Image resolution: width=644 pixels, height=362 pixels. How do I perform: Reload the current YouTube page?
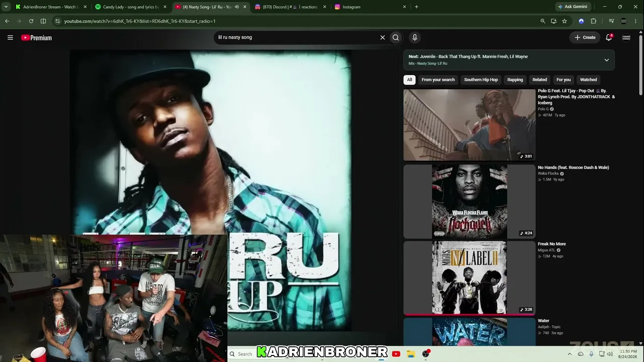click(x=31, y=21)
